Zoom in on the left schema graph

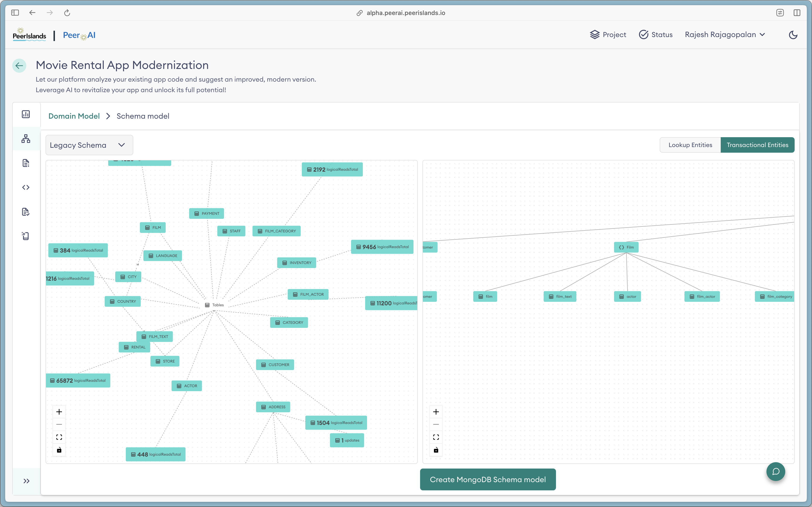pos(59,412)
